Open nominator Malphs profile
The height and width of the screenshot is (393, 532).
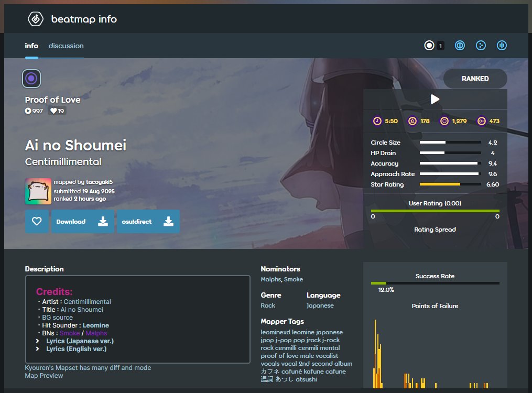point(271,279)
